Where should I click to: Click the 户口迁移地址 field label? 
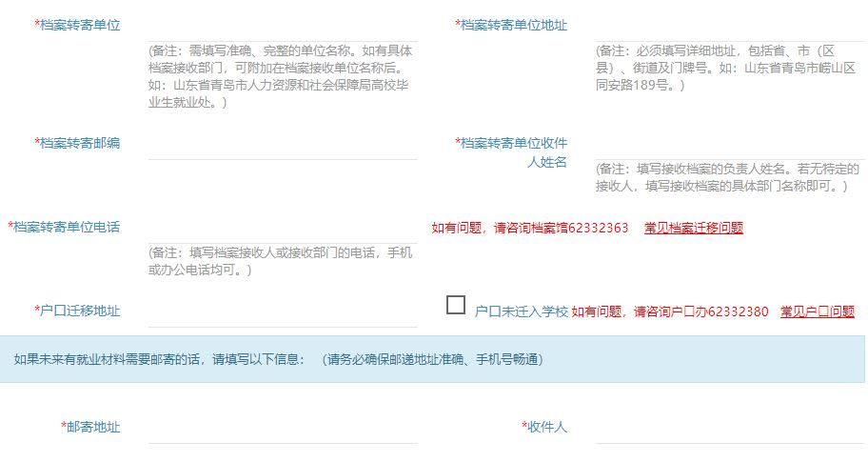click(80, 311)
